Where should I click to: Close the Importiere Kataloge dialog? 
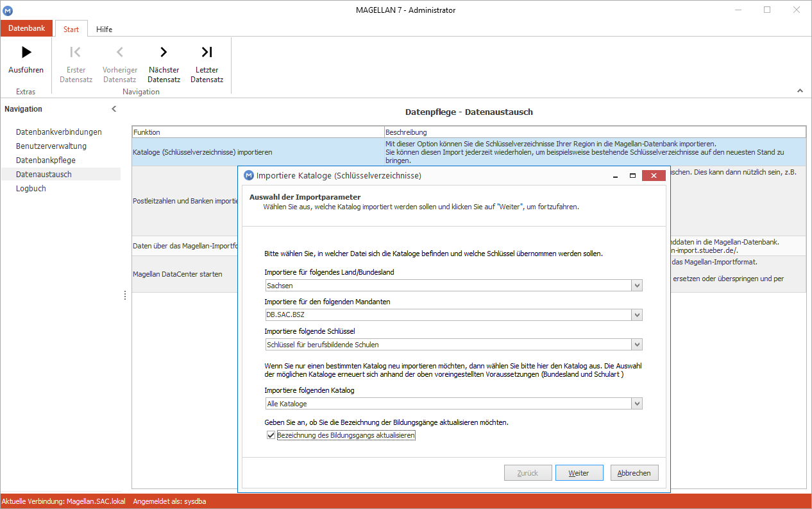pyautogui.click(x=653, y=175)
